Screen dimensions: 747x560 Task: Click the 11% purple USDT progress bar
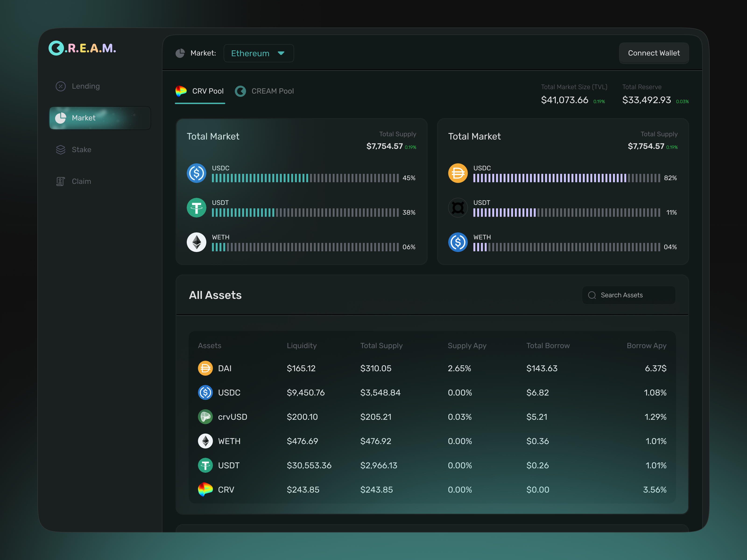567,213
